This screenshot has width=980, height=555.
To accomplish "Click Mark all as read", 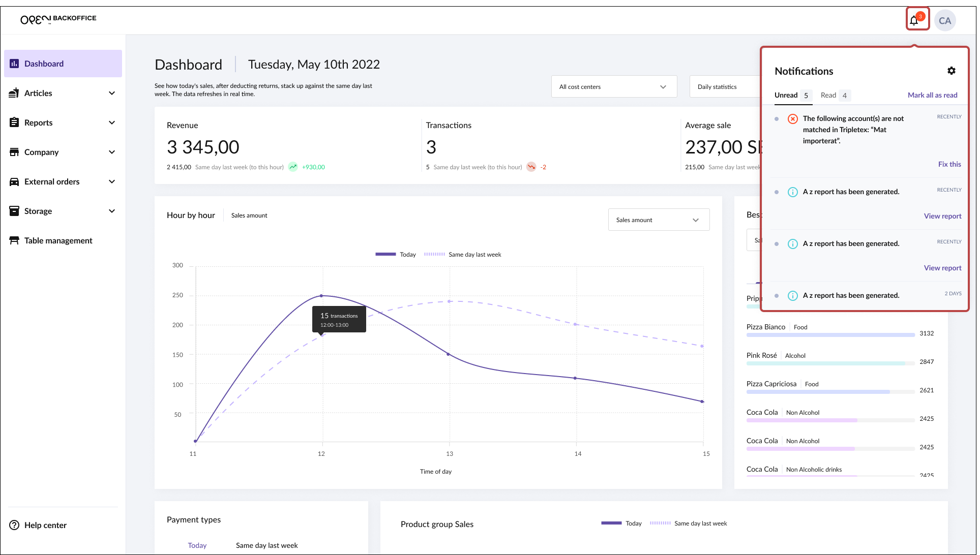I will pyautogui.click(x=932, y=95).
